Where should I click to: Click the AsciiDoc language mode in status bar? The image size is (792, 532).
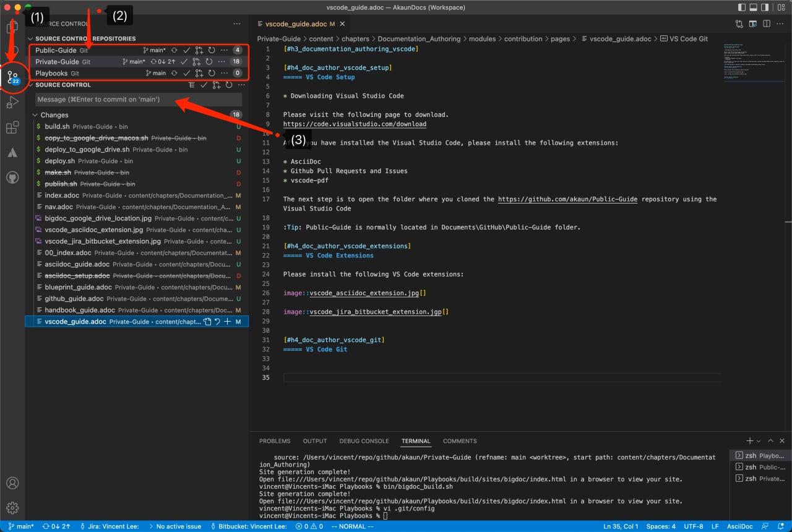click(739, 526)
